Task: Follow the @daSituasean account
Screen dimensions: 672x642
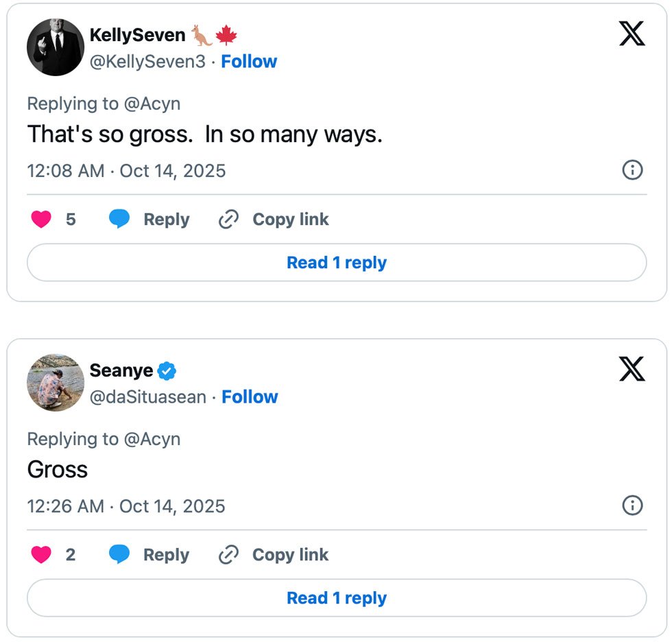Action: (250, 397)
